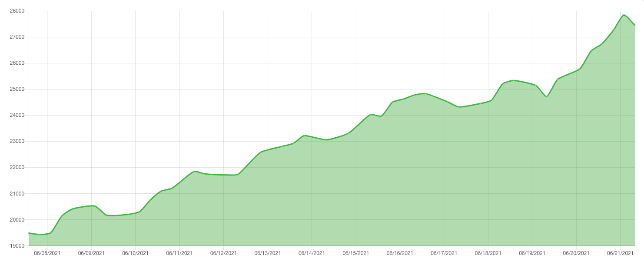The image size is (644, 265).
Task: Click the 22000 y-axis value label
Action: point(17,167)
